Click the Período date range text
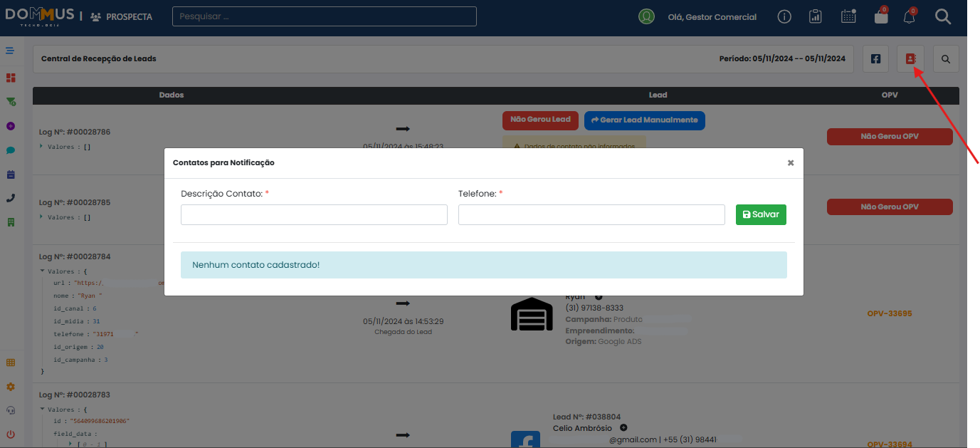The width and height of the screenshot is (980, 448). pyautogui.click(x=782, y=59)
